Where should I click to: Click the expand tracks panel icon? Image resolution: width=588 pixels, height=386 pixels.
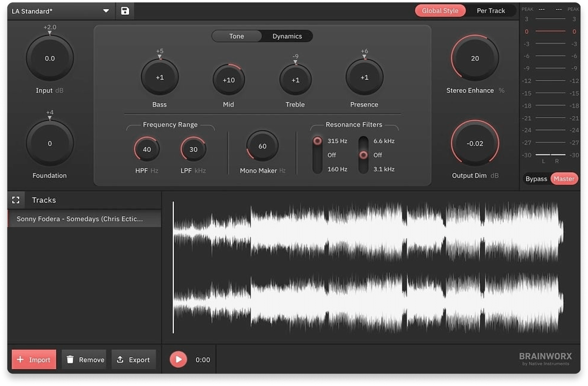[16, 200]
